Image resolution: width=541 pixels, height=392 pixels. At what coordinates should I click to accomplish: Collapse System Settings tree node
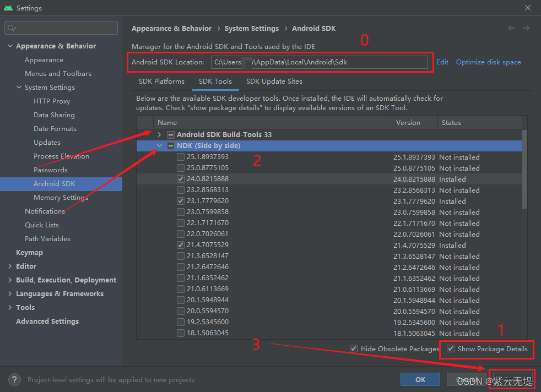click(x=19, y=87)
